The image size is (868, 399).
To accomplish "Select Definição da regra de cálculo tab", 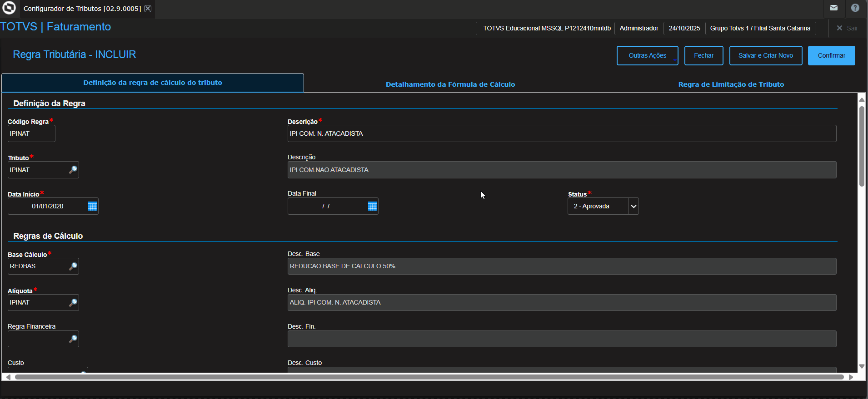I will [x=153, y=83].
